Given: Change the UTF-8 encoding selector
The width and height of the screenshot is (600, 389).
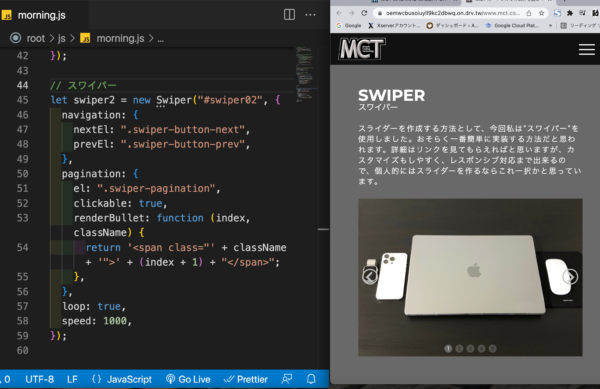Looking at the screenshot, I should click(x=39, y=379).
